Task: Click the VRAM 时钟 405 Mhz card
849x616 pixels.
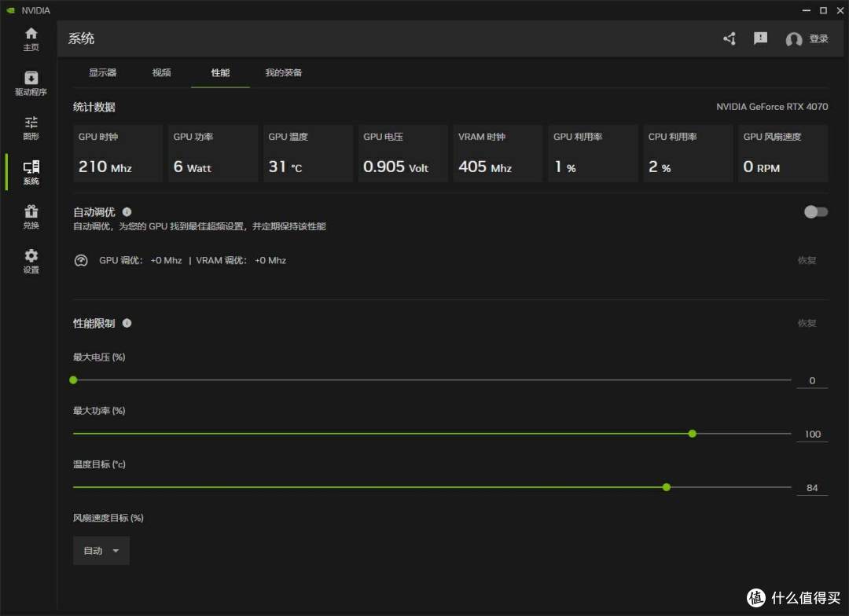Action: pyautogui.click(x=498, y=153)
